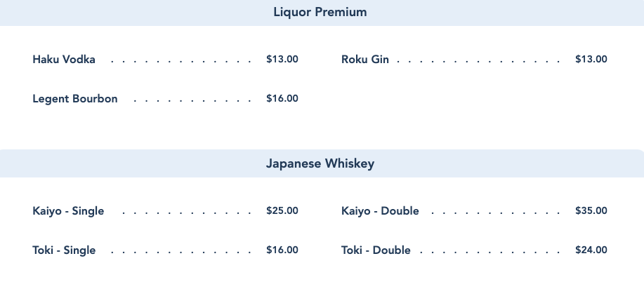
Task: Click the dotted leader after Roku Gin
Action: [x=478, y=61]
